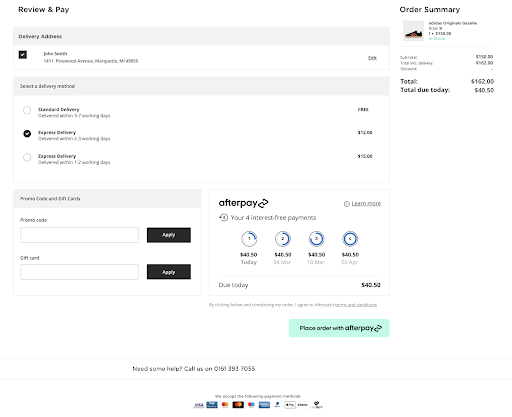The image size is (512, 417).
Task: Click the 'In Stock' status label
Action: pos(437,39)
